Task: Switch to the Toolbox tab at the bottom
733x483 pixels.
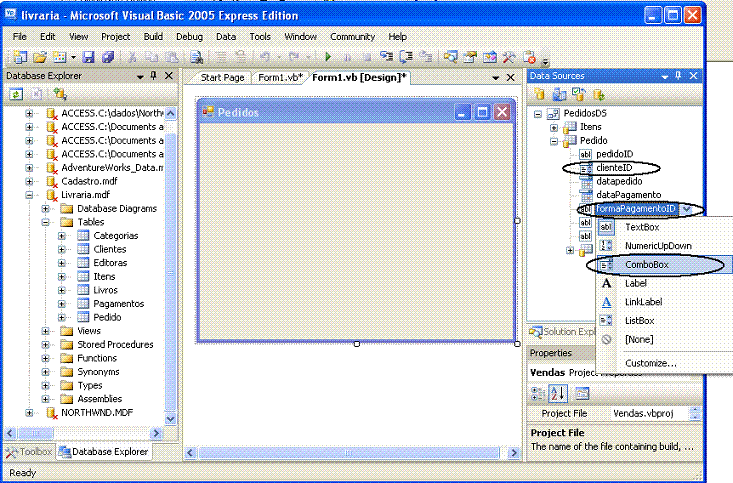Action: click(29, 452)
